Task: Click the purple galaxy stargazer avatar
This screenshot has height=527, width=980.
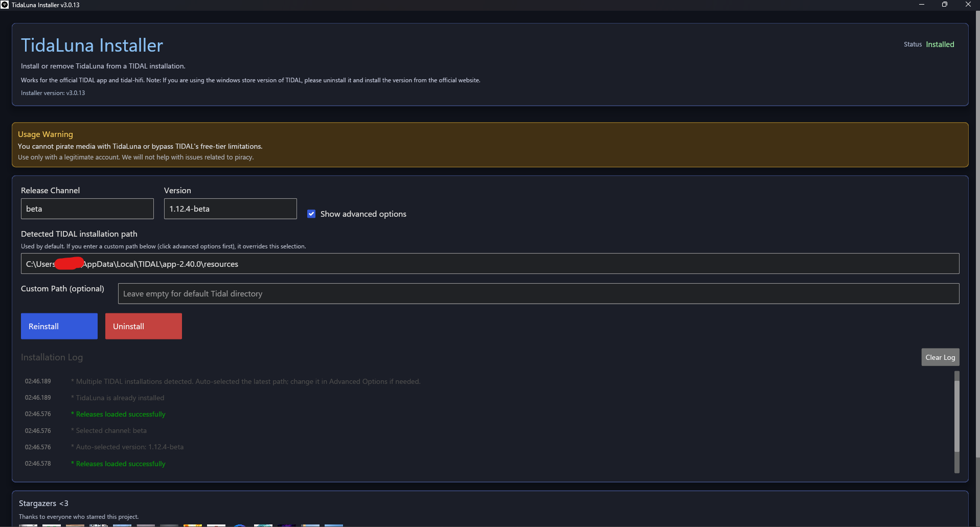Action: (x=287, y=525)
